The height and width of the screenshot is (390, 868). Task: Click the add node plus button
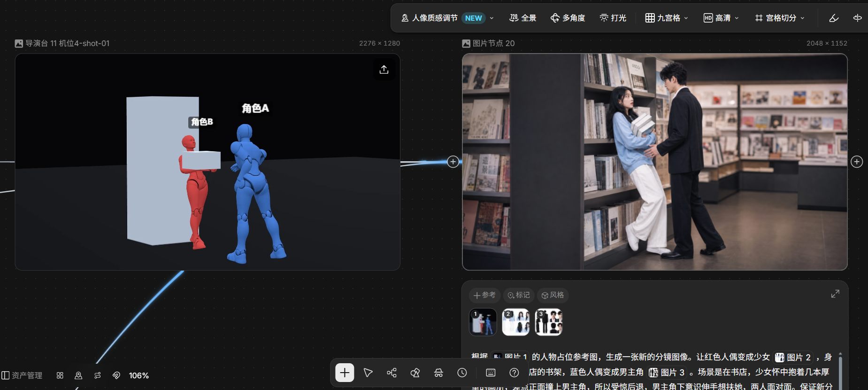coord(345,373)
